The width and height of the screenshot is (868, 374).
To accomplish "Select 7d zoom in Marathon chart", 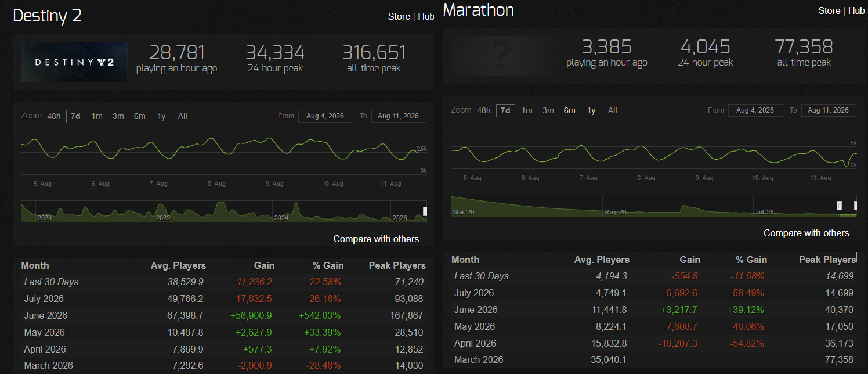I will [505, 110].
